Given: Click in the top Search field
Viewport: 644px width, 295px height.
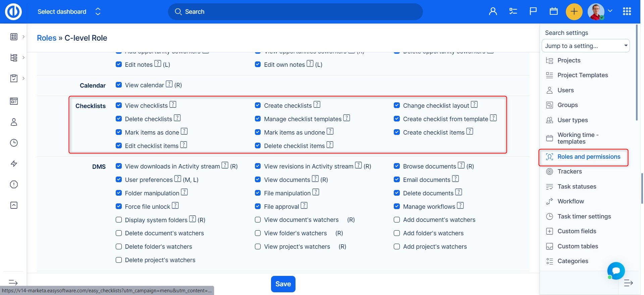Looking at the screenshot, I should [295, 12].
